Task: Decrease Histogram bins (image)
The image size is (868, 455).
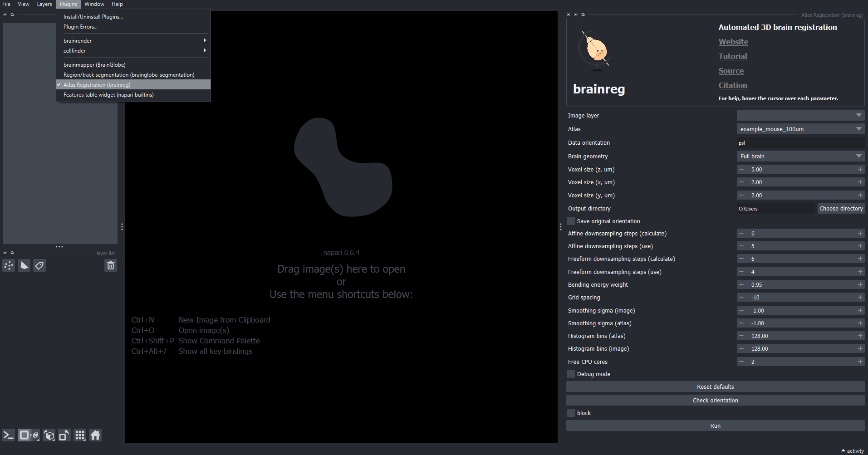Action: (741, 348)
